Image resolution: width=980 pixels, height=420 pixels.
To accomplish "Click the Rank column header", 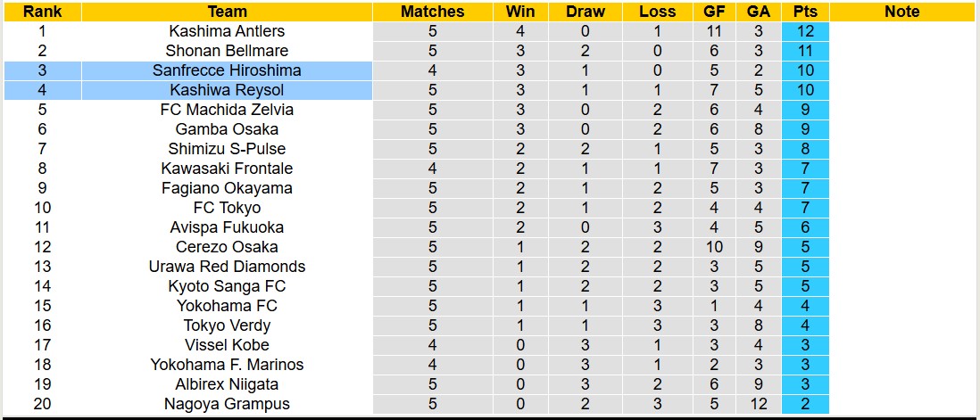I will [x=42, y=12].
